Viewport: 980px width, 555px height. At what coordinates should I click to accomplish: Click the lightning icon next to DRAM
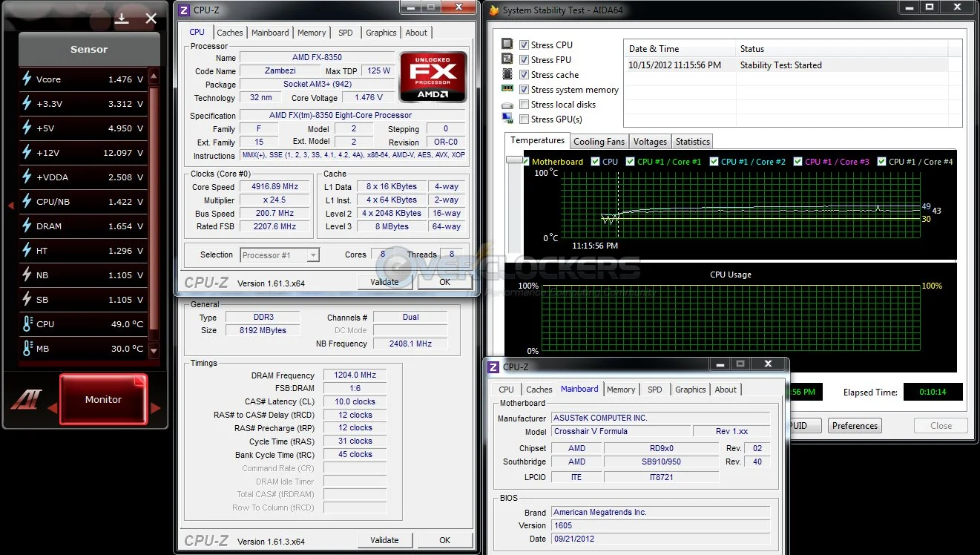27,226
